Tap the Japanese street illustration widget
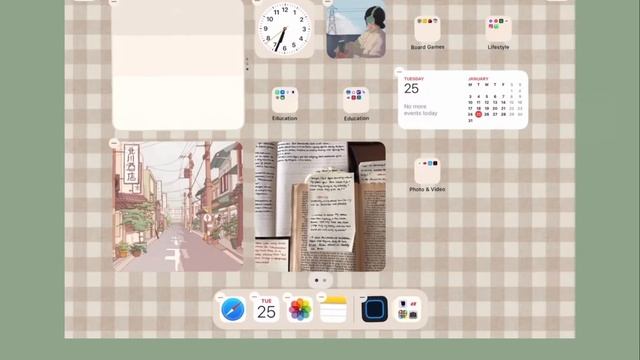This screenshot has width=640, height=360. [x=178, y=207]
